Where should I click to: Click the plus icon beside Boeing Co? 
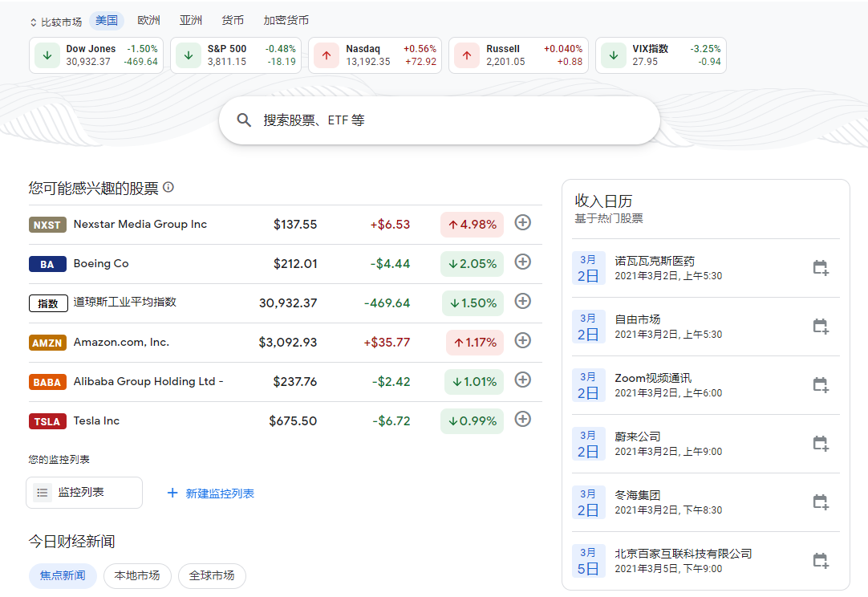coord(522,262)
